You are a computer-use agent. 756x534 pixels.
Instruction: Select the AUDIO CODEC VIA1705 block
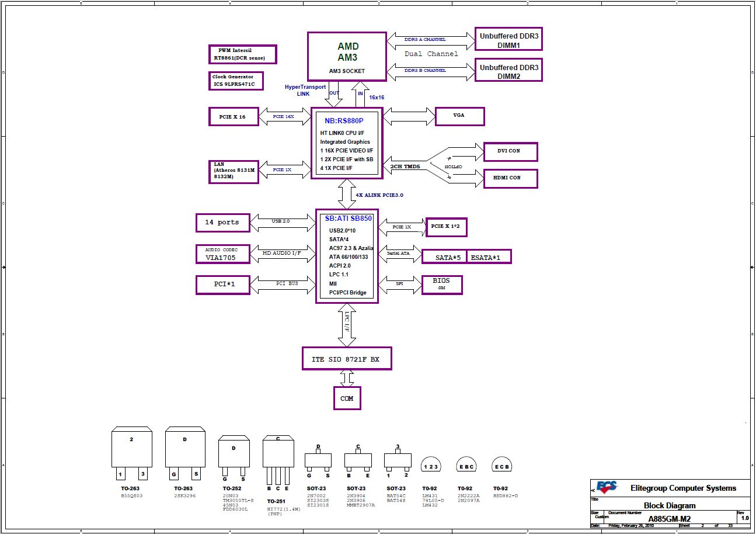click(x=223, y=254)
